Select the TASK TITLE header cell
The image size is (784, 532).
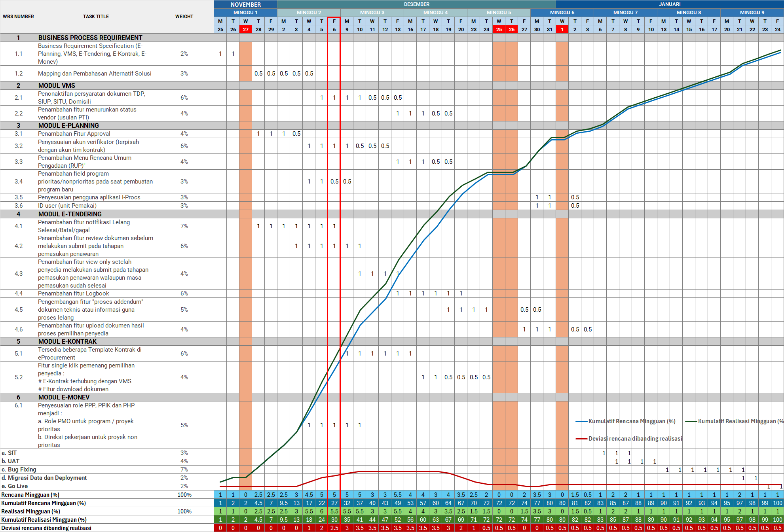click(96, 17)
